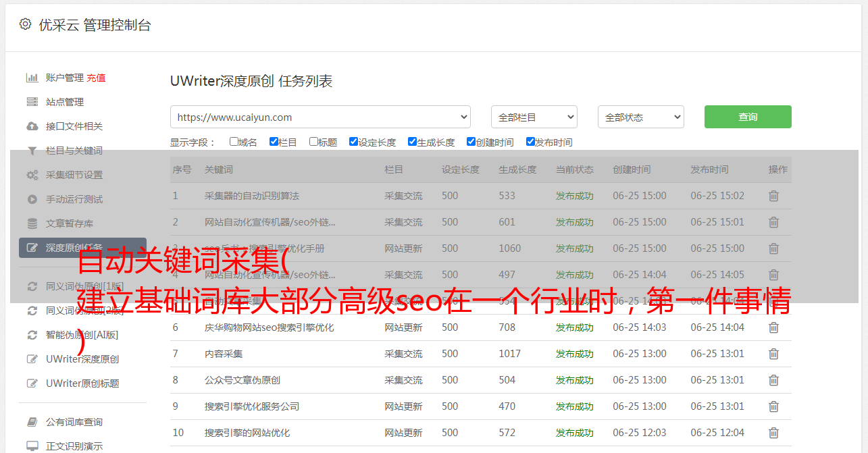Viewport: 868px width, 453px height.
Task: Click the edit icon for UWriter深度原创
Action: tap(32, 359)
